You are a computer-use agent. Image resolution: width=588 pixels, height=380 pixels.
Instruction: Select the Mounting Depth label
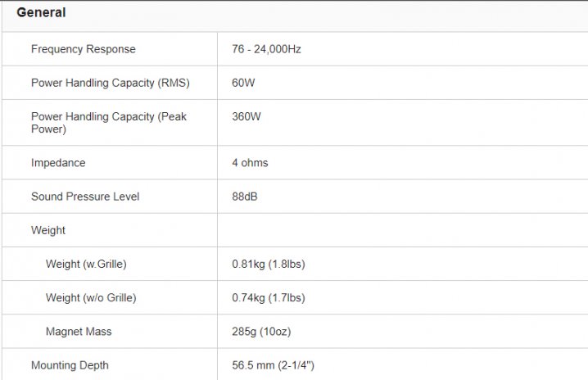[70, 365]
